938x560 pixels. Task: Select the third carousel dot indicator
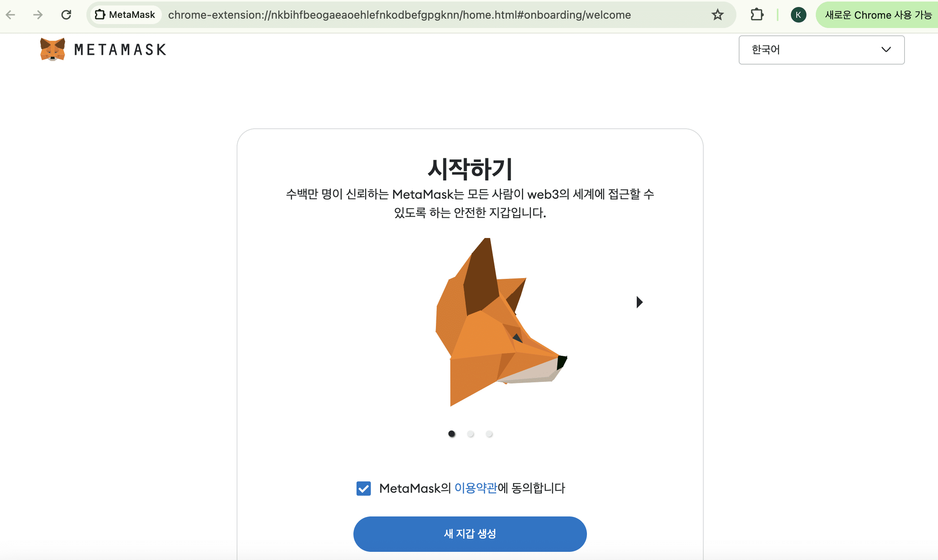tap(489, 434)
